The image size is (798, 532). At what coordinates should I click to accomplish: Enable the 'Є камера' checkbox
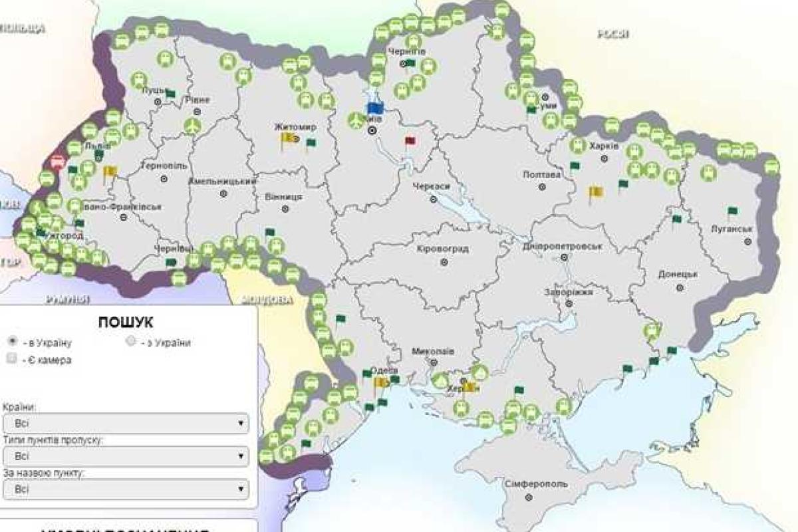point(11,358)
